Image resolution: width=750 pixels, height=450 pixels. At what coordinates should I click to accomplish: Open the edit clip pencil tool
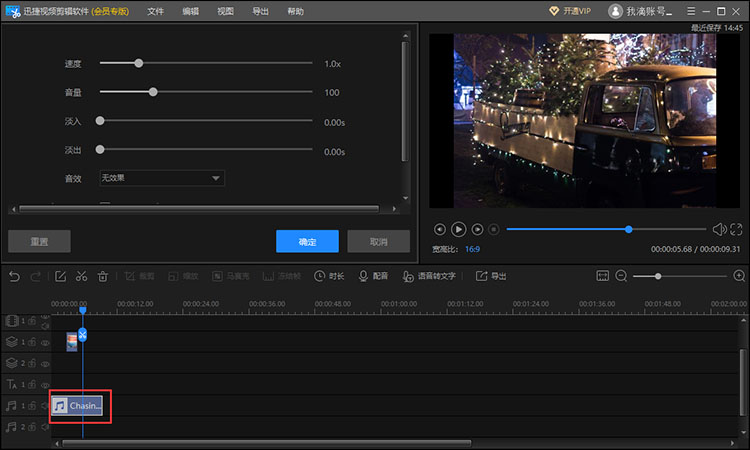[60, 276]
